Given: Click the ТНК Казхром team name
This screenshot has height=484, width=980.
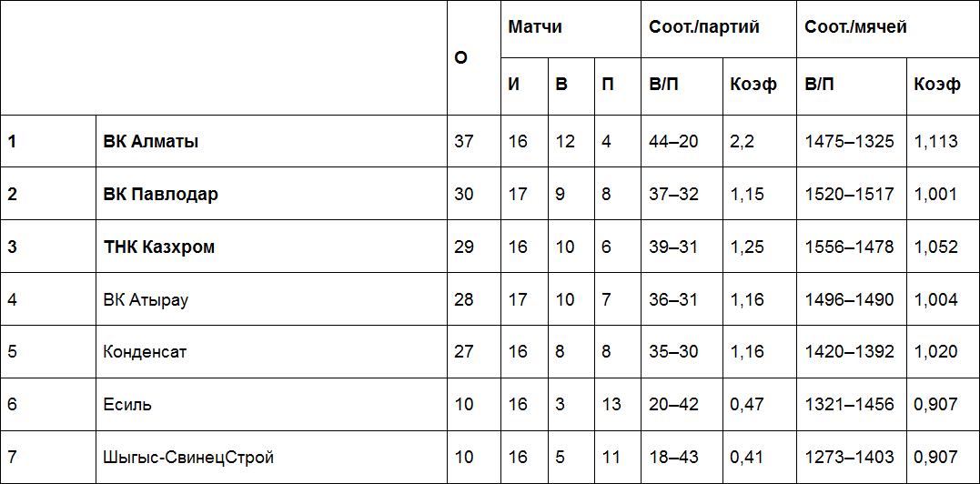Looking at the screenshot, I should [159, 247].
